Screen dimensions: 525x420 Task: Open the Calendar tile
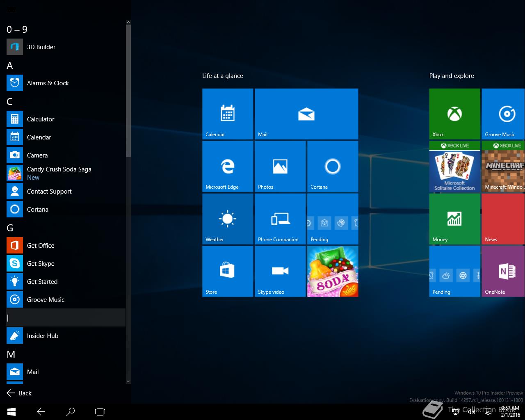pos(228,114)
